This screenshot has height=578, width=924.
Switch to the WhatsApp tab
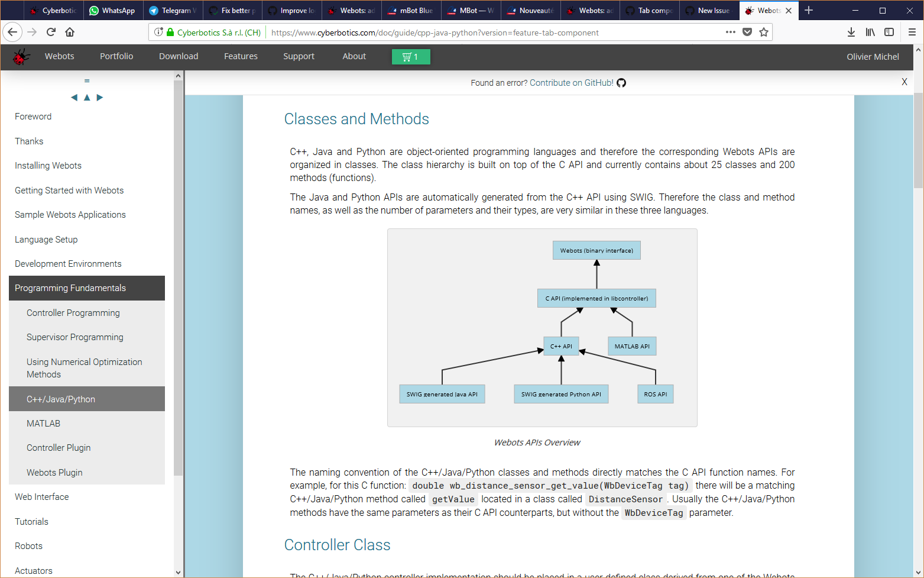click(112, 10)
